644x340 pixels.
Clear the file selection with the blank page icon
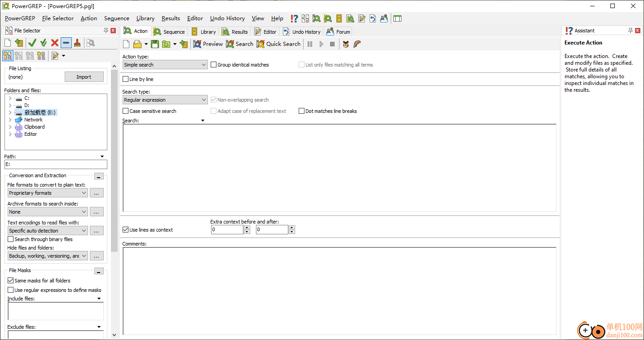(x=8, y=43)
